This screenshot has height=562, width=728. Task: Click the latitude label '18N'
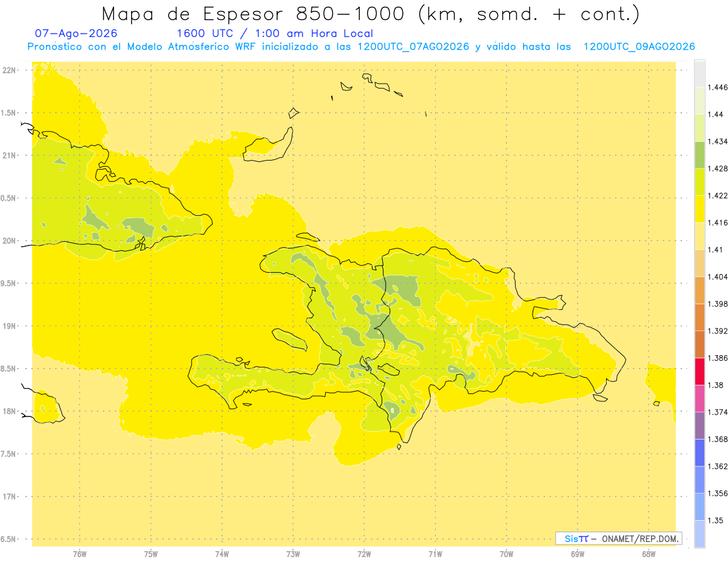pos(10,411)
